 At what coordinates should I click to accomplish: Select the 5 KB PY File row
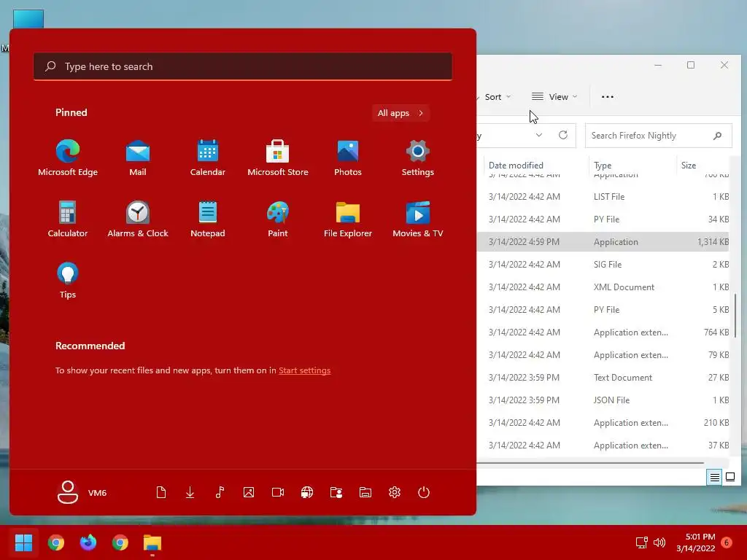tap(603, 309)
